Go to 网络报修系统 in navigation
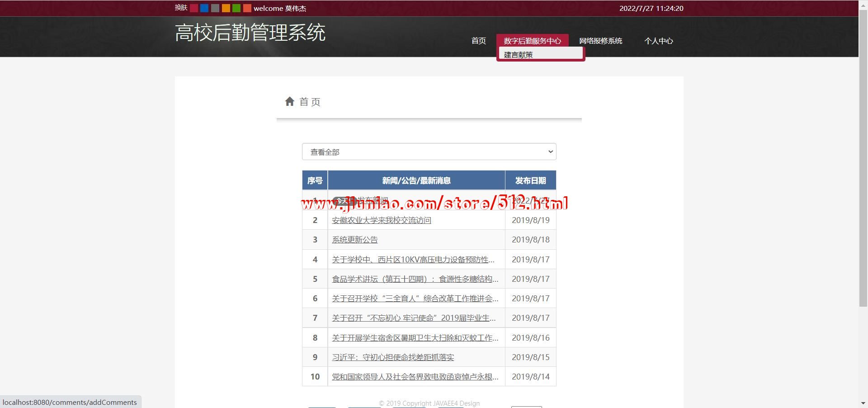Viewport: 868px width, 408px height. [x=600, y=41]
